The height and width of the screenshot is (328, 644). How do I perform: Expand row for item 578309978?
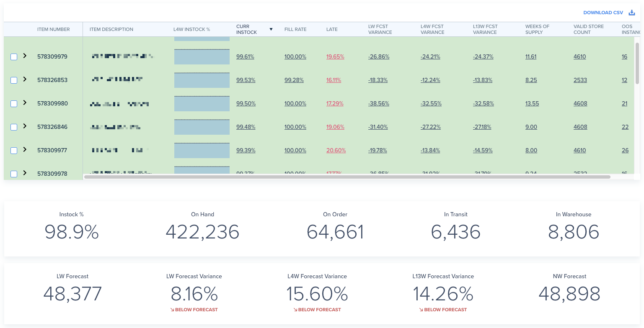click(x=25, y=173)
